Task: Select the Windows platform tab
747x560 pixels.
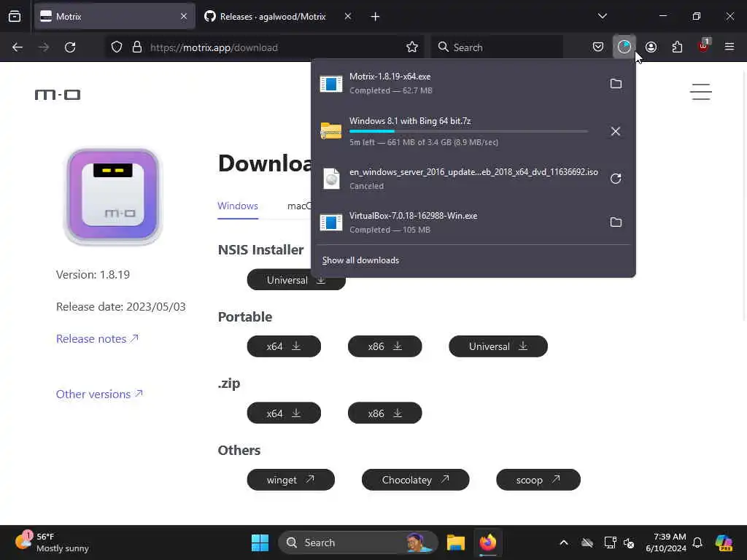Action: pyautogui.click(x=238, y=206)
